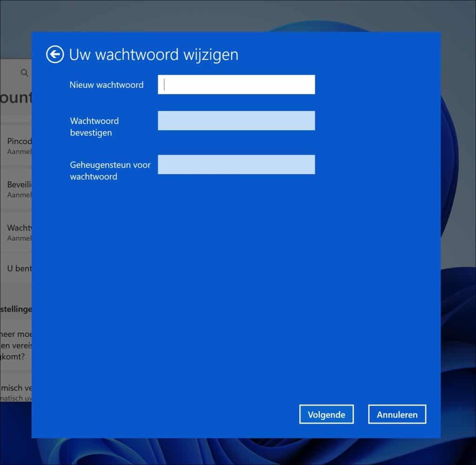Select the 'Uw wachtwoord wijzigen' heading text
This screenshot has height=465, width=476.
[x=153, y=55]
